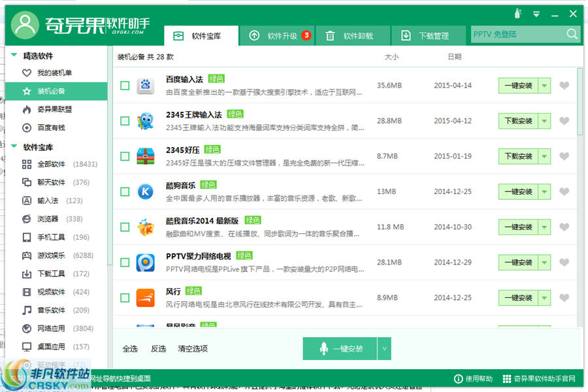Click the 2345王牌输入法 app icon
The image size is (588, 392).
point(146,121)
